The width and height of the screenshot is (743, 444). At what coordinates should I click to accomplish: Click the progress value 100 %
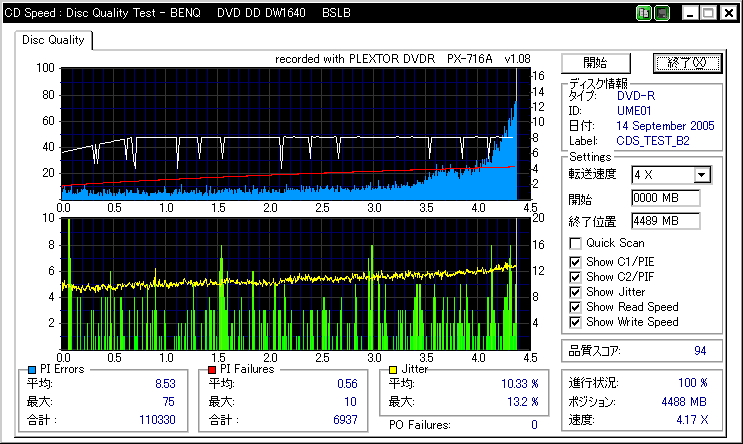692,383
